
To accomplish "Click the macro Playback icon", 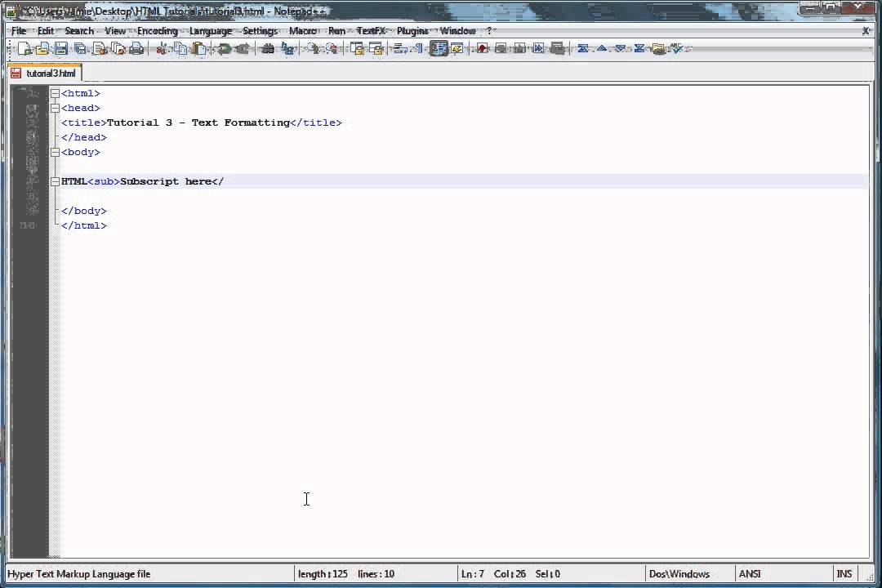I will click(519, 49).
